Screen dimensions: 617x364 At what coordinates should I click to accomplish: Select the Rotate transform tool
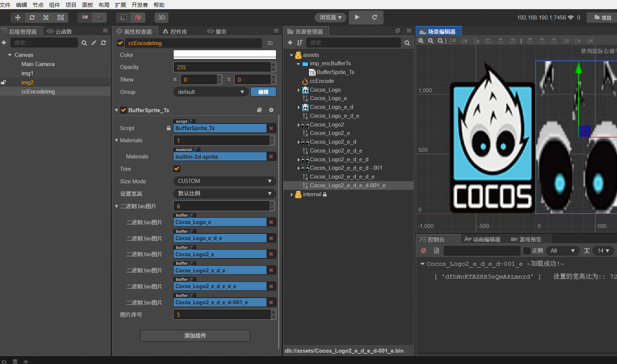(32, 17)
